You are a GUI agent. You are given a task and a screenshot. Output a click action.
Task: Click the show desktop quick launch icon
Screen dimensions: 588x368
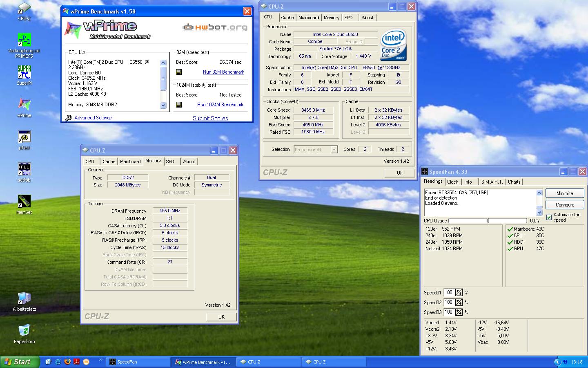[48, 362]
